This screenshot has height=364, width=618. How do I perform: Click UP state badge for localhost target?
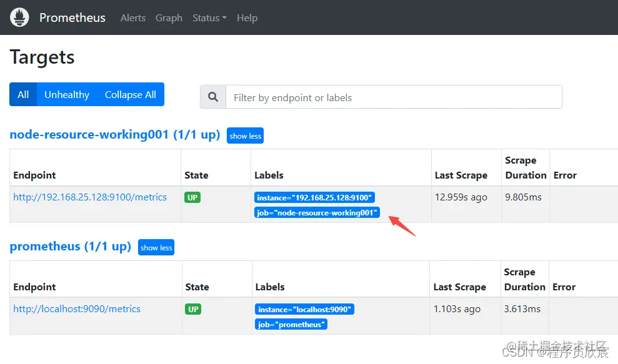point(193,309)
